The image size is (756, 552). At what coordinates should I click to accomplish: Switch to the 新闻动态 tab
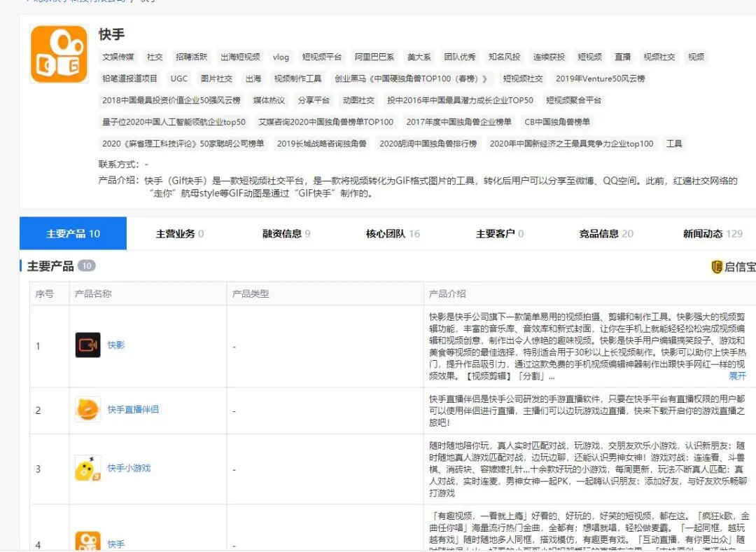click(708, 234)
